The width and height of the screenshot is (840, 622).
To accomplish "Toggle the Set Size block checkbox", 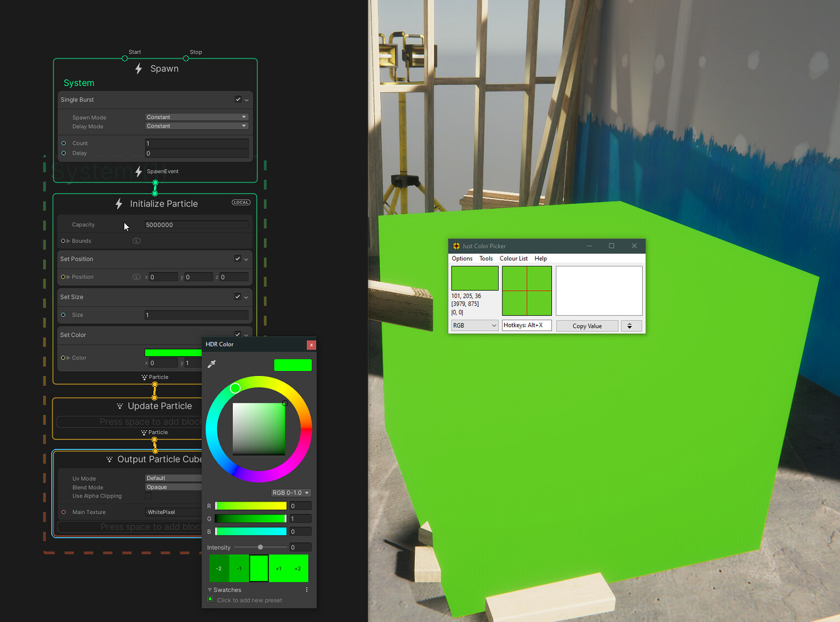I will click(237, 296).
